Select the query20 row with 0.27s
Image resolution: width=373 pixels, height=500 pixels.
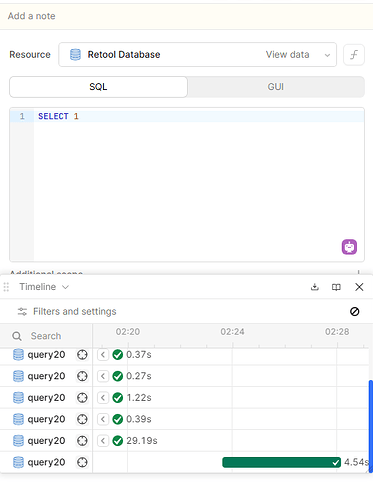tap(46, 376)
